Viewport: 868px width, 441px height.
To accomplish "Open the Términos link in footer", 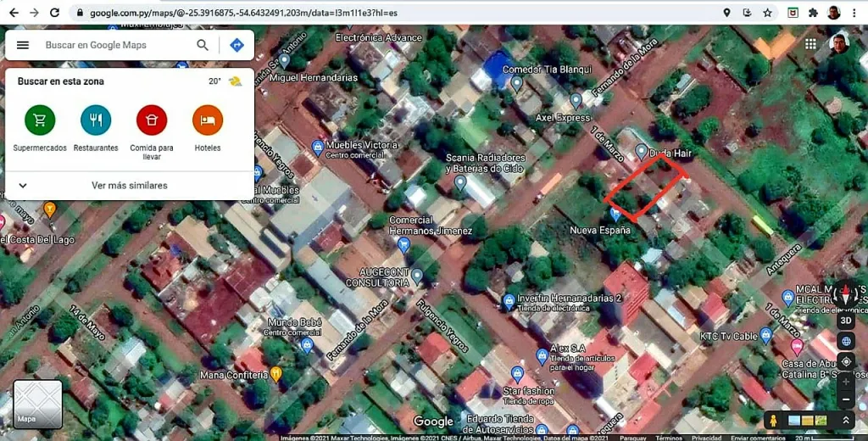I will pyautogui.click(x=669, y=438).
